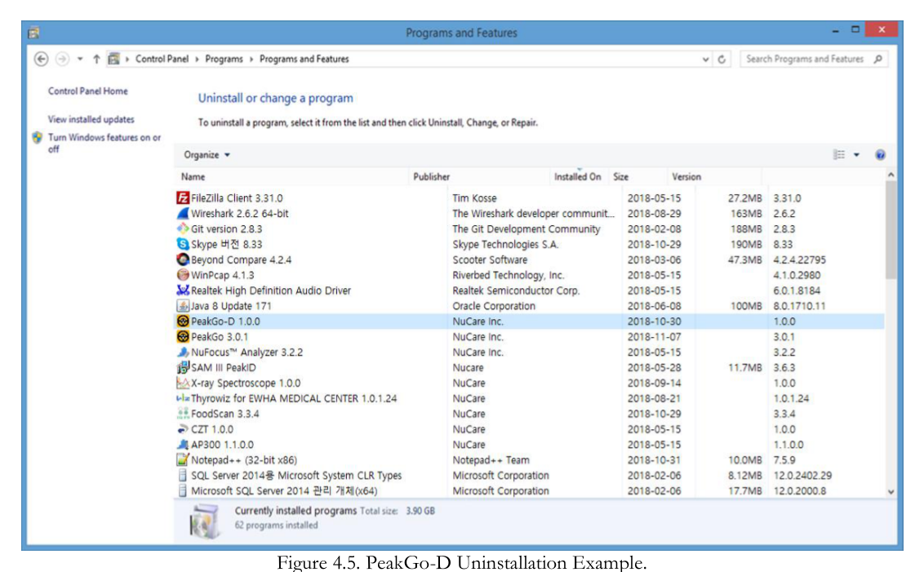Click the Realtek Semiconductor Corp. cell
Viewport: 924px width, 572px height.
coord(516,291)
